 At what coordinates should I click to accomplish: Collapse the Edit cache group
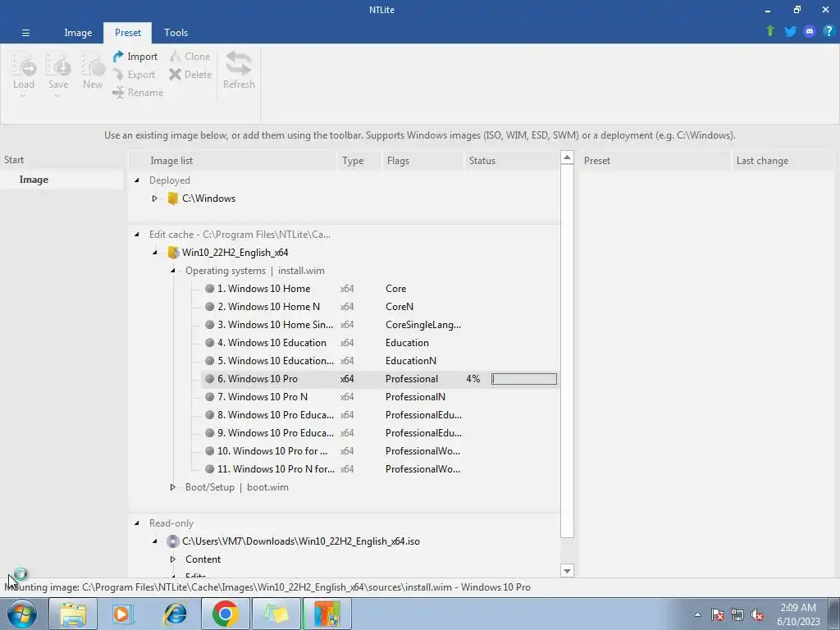137,235
